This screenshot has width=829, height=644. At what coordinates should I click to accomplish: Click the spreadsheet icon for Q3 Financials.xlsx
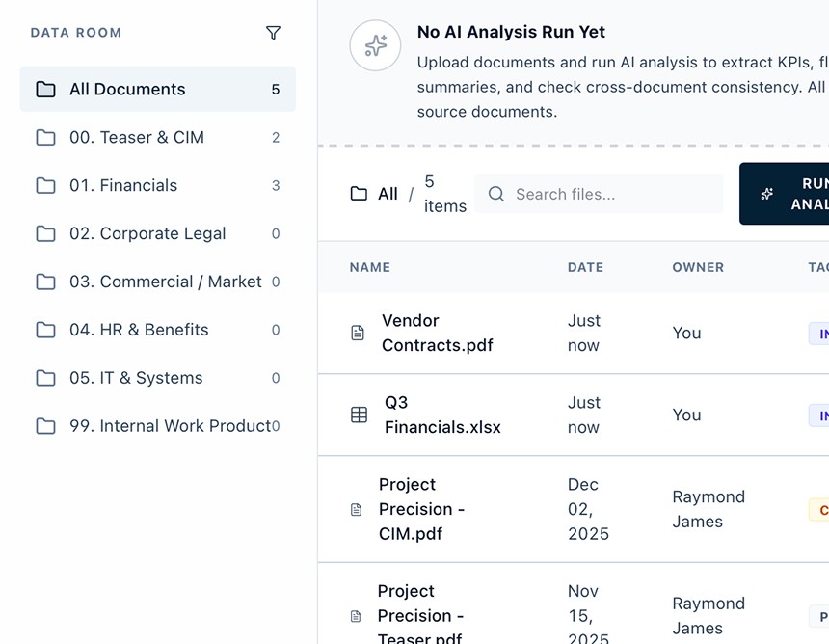click(359, 415)
